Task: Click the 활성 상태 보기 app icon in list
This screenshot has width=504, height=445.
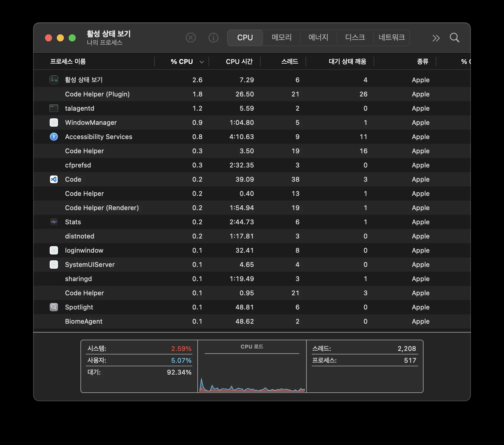Action: pos(54,80)
